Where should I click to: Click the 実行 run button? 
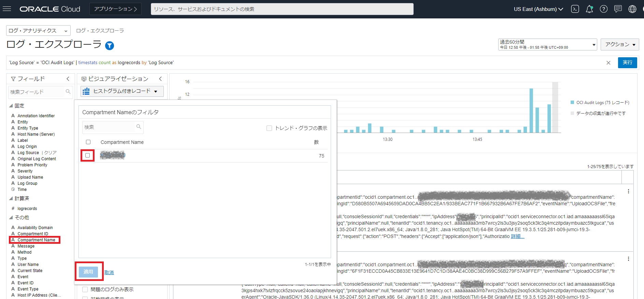coord(627,63)
